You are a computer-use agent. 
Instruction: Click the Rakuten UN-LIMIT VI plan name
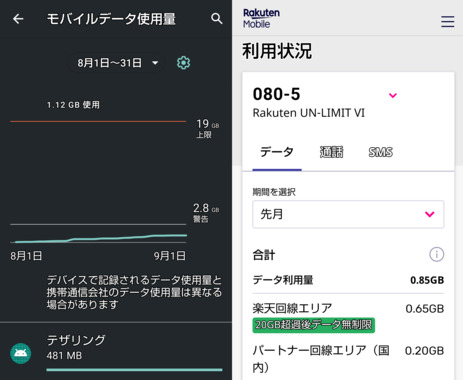pos(309,113)
